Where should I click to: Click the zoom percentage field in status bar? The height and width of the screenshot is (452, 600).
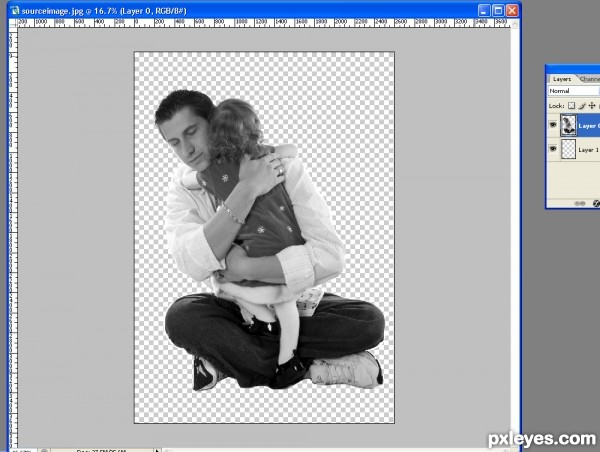point(23,450)
